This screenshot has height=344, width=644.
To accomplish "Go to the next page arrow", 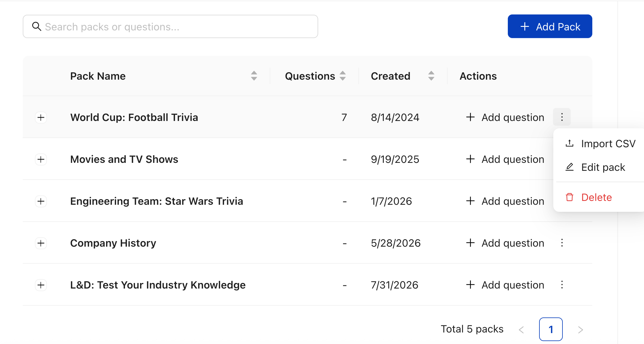I will 580,329.
